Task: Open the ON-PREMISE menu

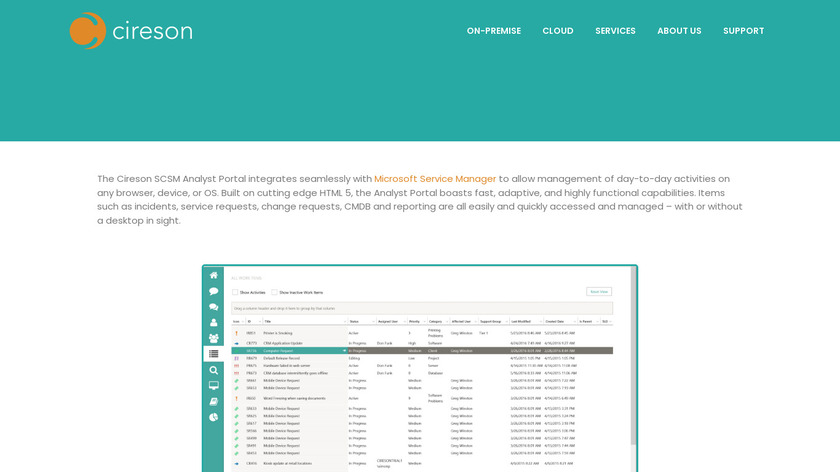Action: point(493,31)
